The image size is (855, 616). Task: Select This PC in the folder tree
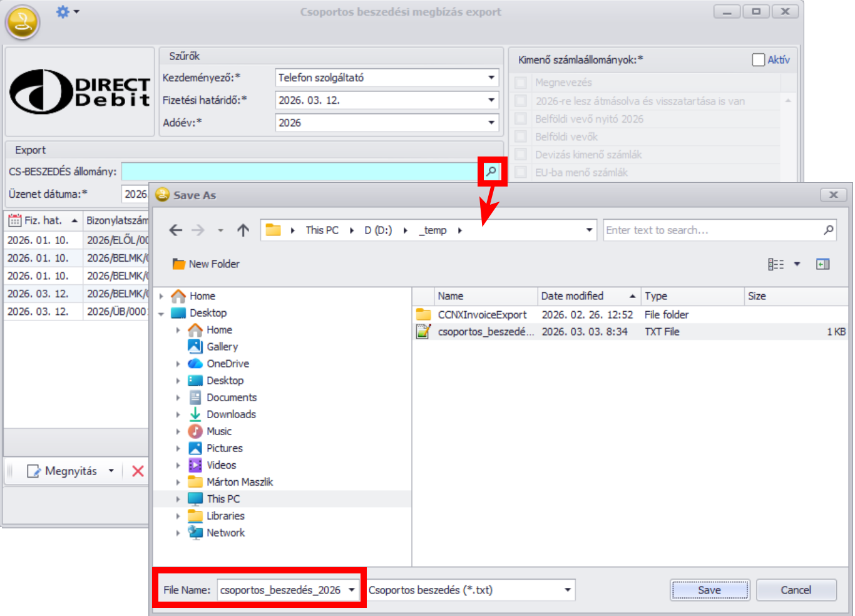(x=223, y=499)
